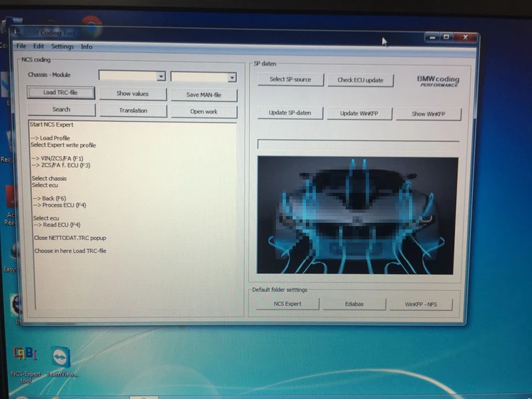Click the '--> Load Profile' line
Image resolution: width=532 pixels, height=399 pixels.
51,138
